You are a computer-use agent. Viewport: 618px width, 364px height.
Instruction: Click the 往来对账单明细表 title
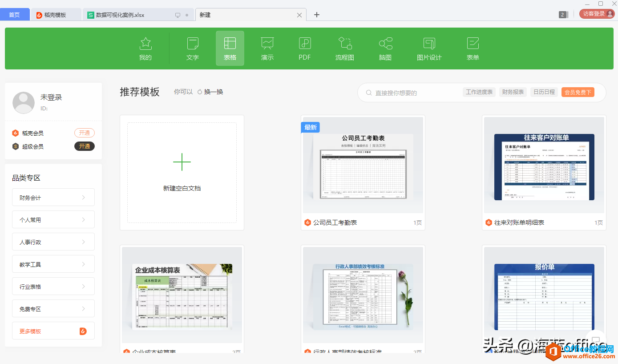tap(519, 222)
